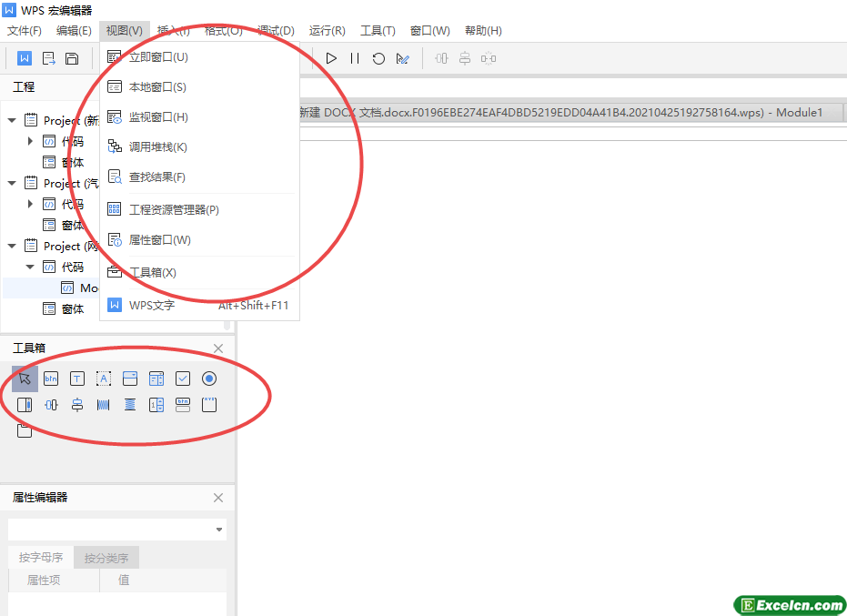Choose 立即窗口(U) from the View menu
This screenshot has width=847, height=616.
click(200, 57)
